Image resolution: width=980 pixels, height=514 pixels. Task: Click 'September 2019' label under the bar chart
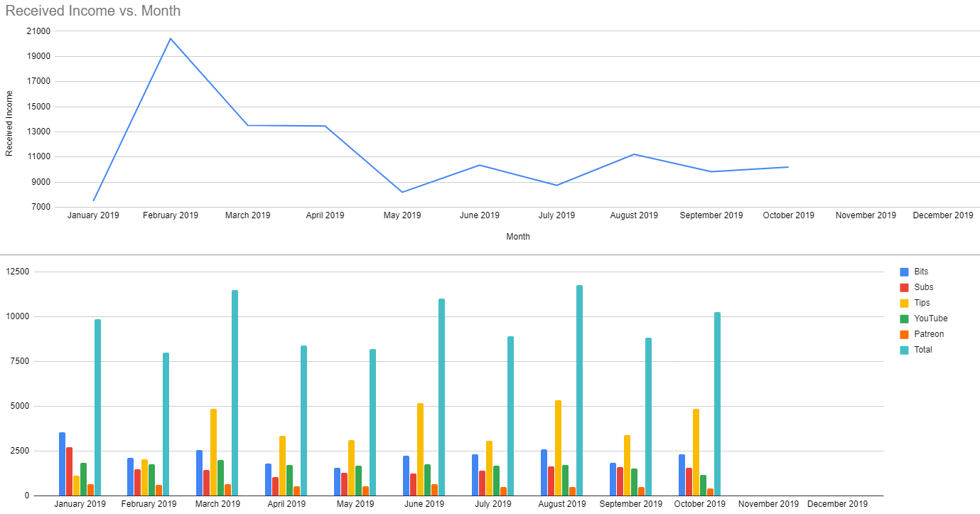tap(631, 504)
